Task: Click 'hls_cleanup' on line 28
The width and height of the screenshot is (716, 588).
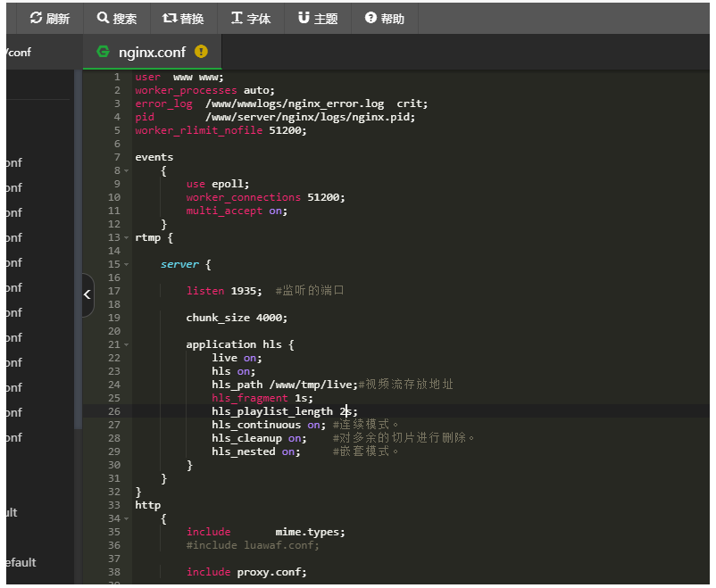Action: click(246, 438)
